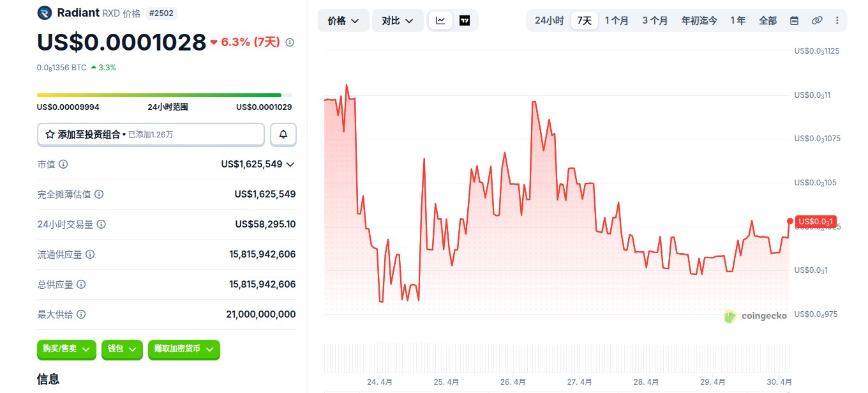Open the 钱包 dropdown button
This screenshot has height=393, width=868.
pos(122,349)
